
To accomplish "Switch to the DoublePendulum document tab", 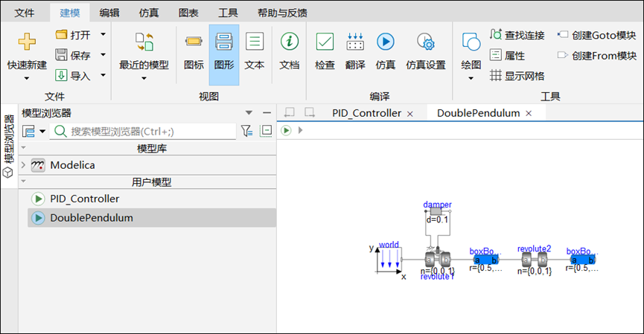I will click(x=479, y=113).
